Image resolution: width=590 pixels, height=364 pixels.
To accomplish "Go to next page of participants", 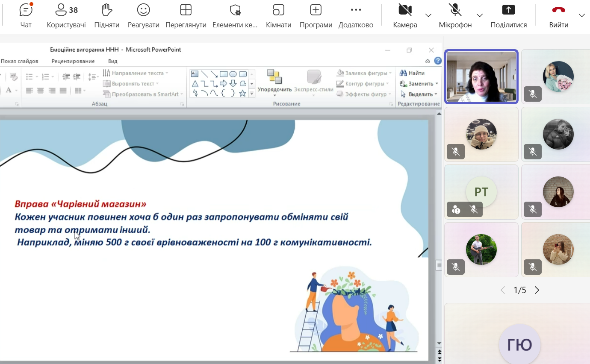I will pos(537,291).
